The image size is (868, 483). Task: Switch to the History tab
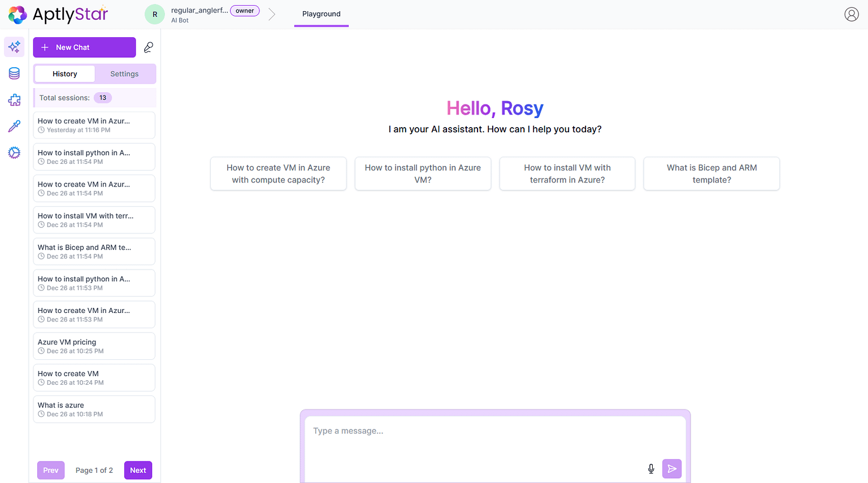[64, 73]
